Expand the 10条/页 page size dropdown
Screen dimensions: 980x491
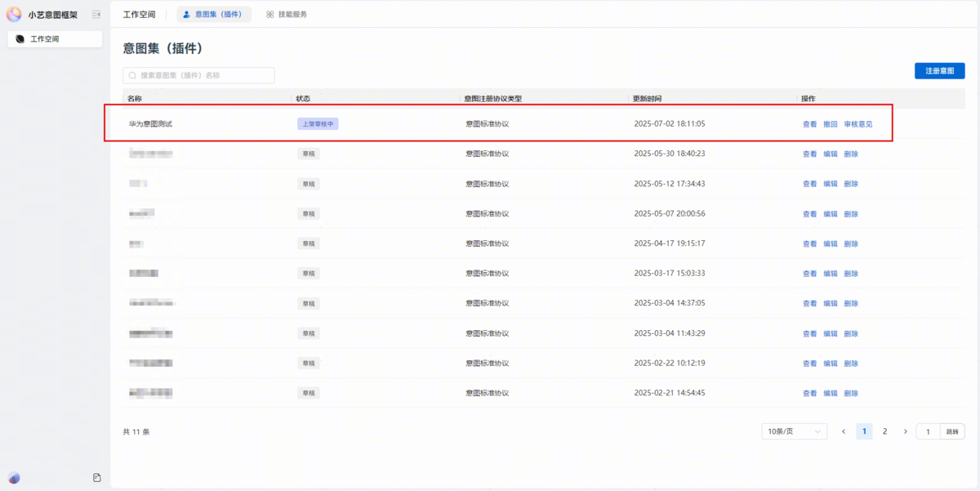[794, 431]
